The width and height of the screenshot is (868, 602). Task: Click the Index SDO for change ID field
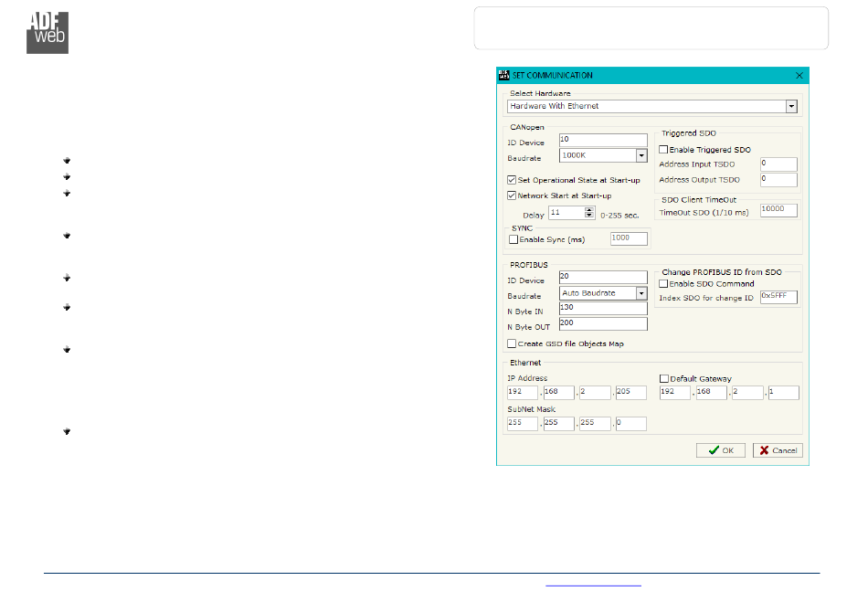pos(778,297)
